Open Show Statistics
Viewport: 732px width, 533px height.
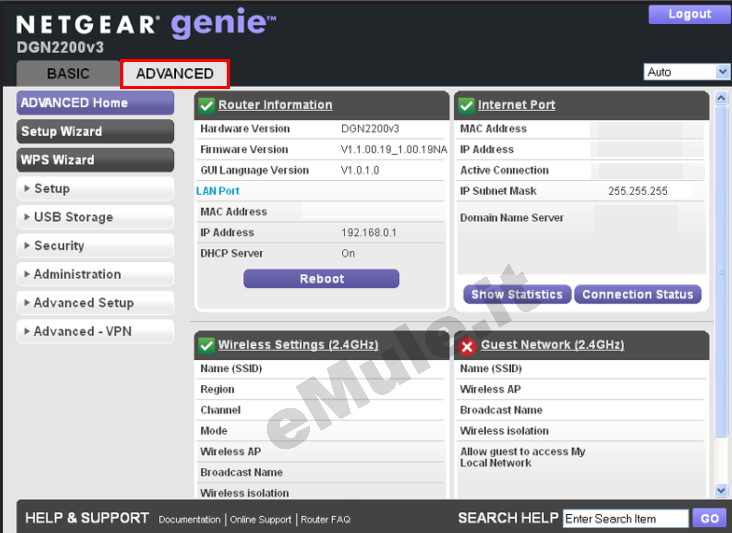click(x=517, y=295)
